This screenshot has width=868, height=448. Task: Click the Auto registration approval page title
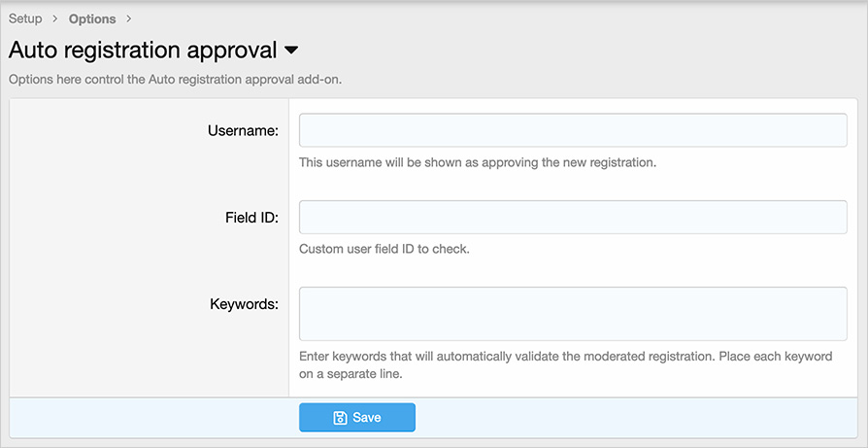pyautogui.click(x=143, y=50)
